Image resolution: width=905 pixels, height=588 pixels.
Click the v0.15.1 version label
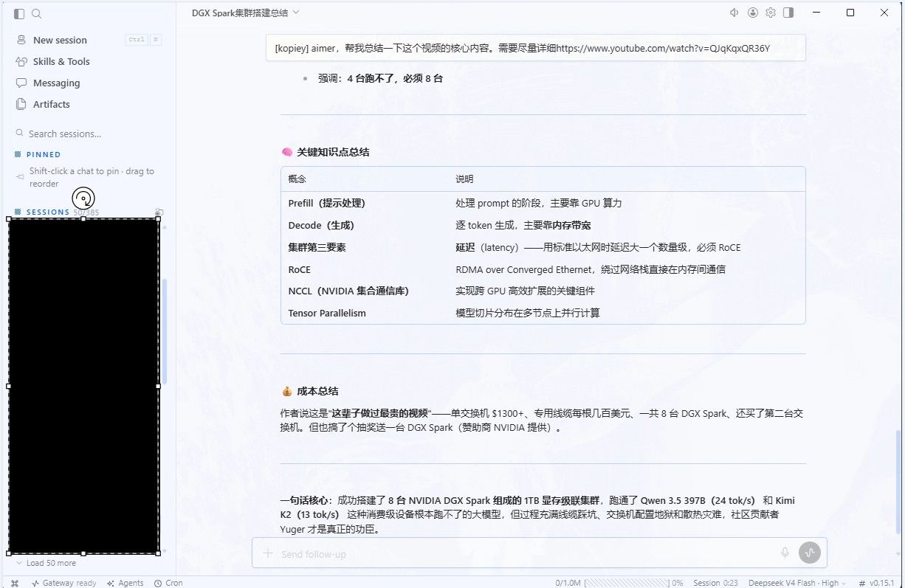click(x=878, y=583)
